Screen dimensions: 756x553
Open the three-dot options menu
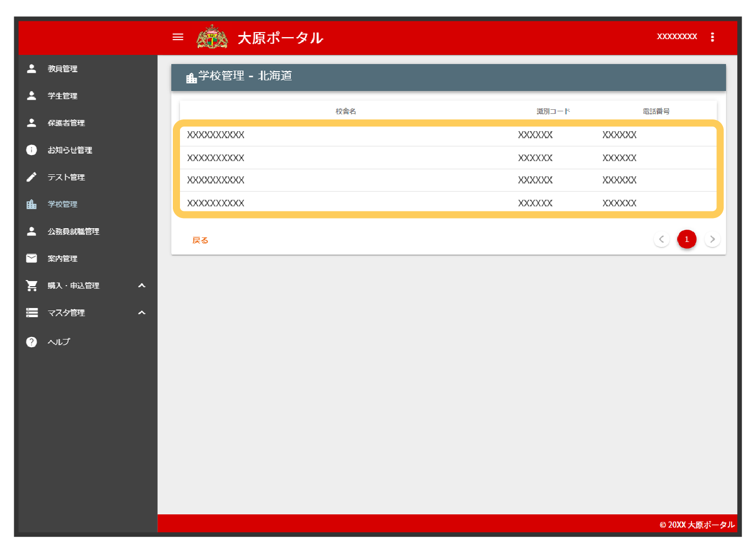point(712,37)
